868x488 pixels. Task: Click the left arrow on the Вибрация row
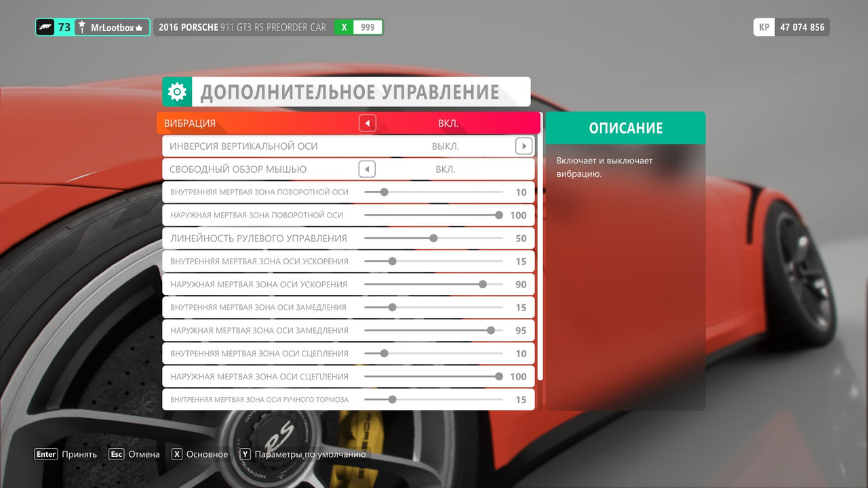[367, 123]
